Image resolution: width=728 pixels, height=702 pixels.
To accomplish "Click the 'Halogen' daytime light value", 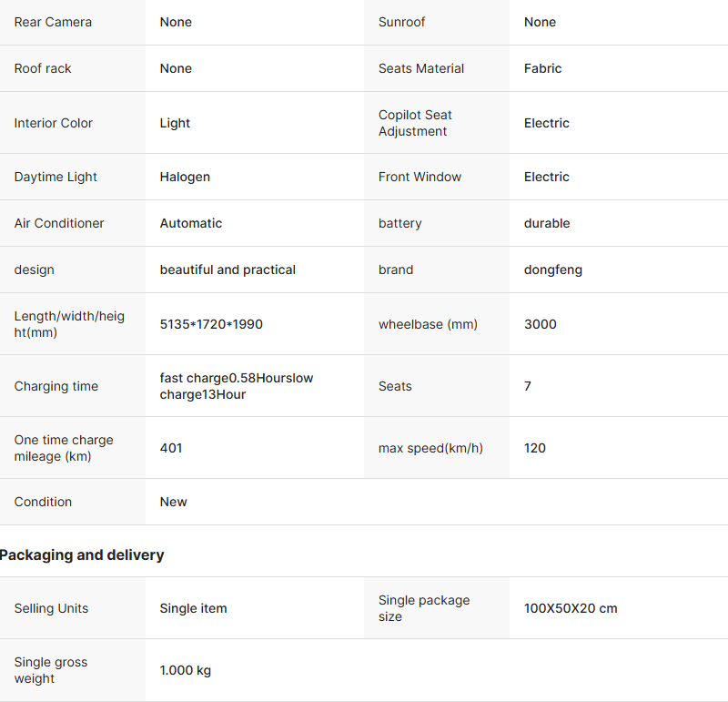I will coord(185,177).
